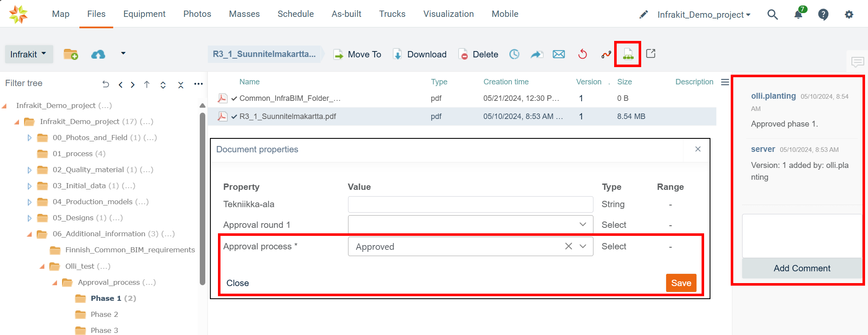Image resolution: width=868 pixels, height=335 pixels.
Task: Toggle checkmark beside R3_1_Suunnitelmakartta.pdf
Action: point(234,117)
